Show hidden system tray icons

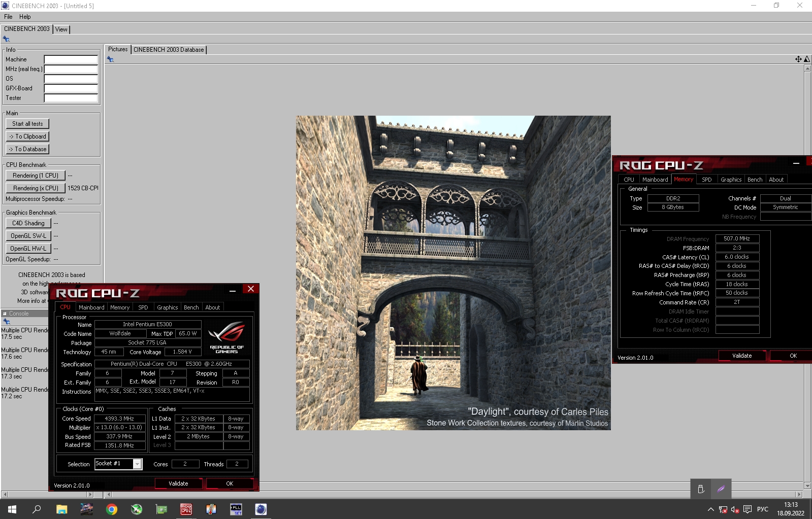click(710, 509)
